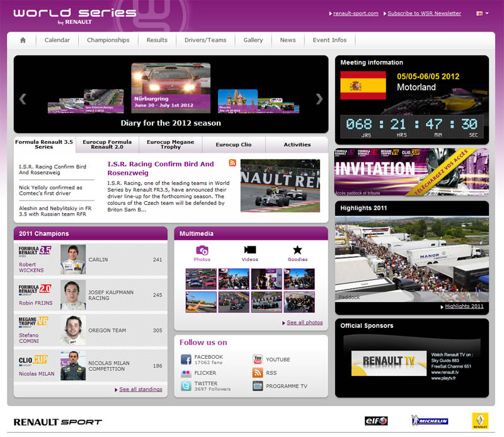The height and width of the screenshot is (437, 504).
Task: Open the language flag dropdown
Action: 483,13
